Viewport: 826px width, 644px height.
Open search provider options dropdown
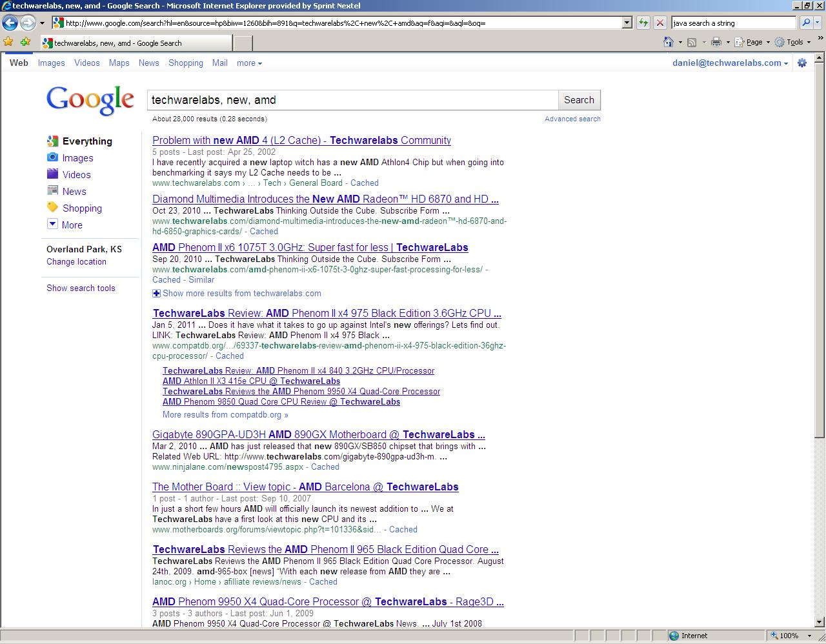point(818,23)
